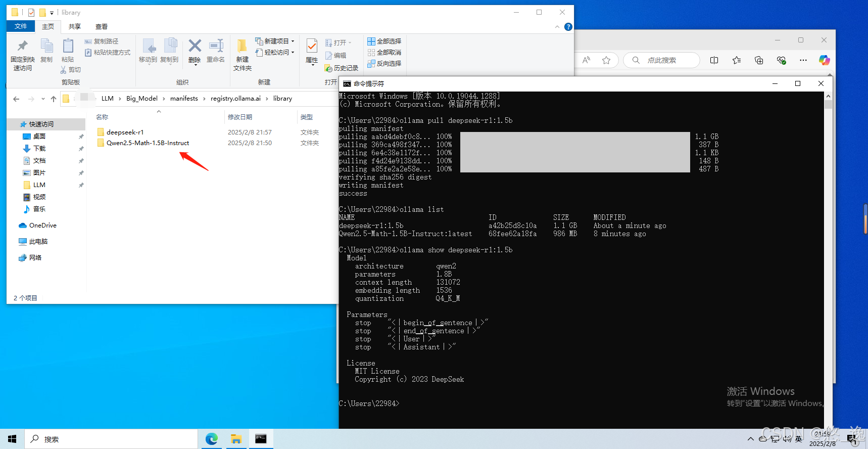Sort by the Date modified column header

pos(240,117)
